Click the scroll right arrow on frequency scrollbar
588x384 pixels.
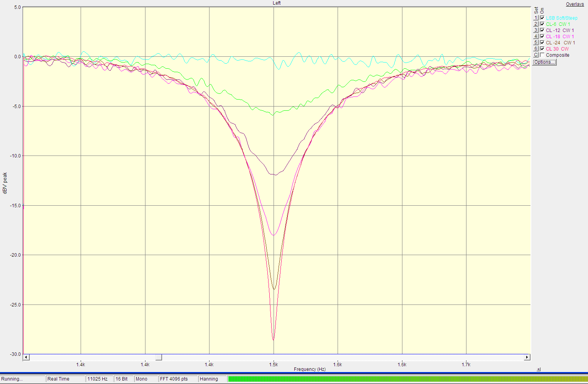(527, 357)
